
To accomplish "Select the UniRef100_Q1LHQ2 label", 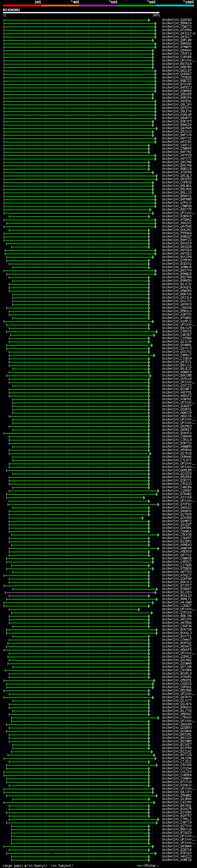I will click(x=177, y=660).
